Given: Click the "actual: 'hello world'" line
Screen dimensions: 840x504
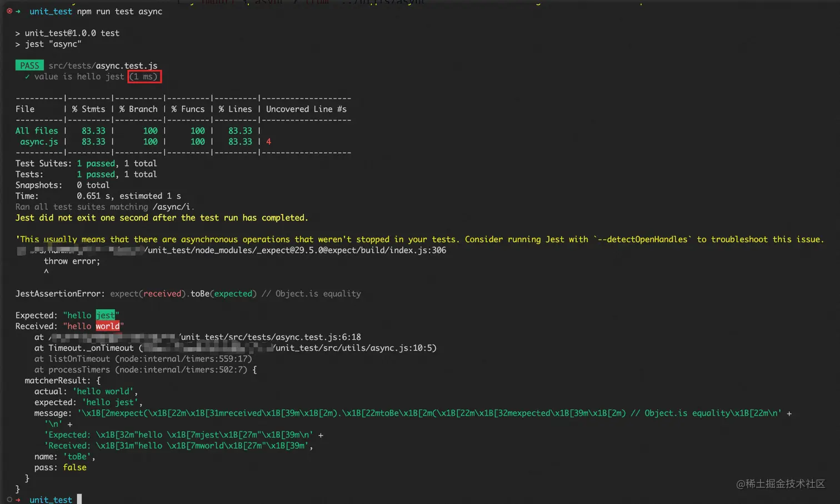Looking at the screenshot, I should pyautogui.click(x=86, y=391).
